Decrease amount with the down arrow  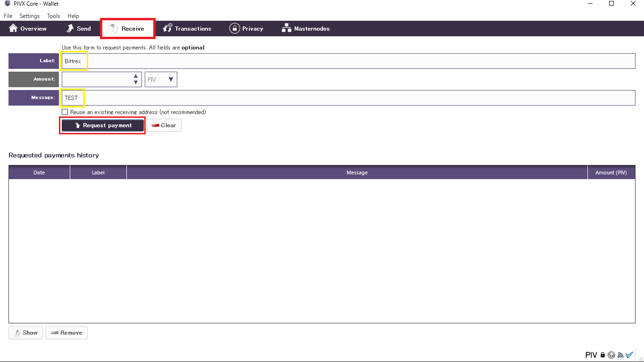[x=136, y=82]
